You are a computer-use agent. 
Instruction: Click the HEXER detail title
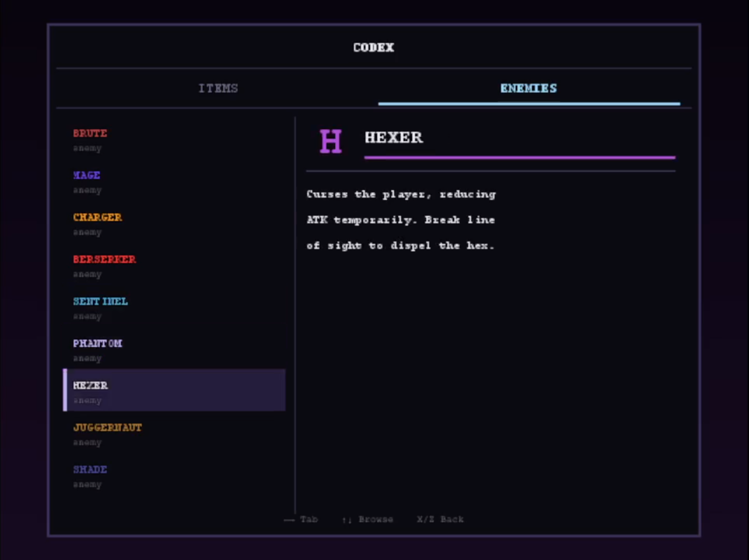(394, 138)
